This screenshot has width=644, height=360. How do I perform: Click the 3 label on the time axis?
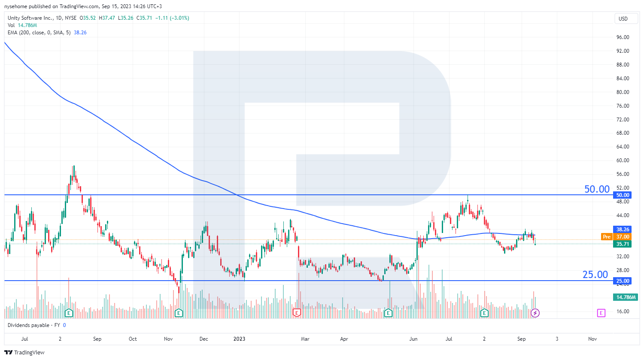[557, 339]
